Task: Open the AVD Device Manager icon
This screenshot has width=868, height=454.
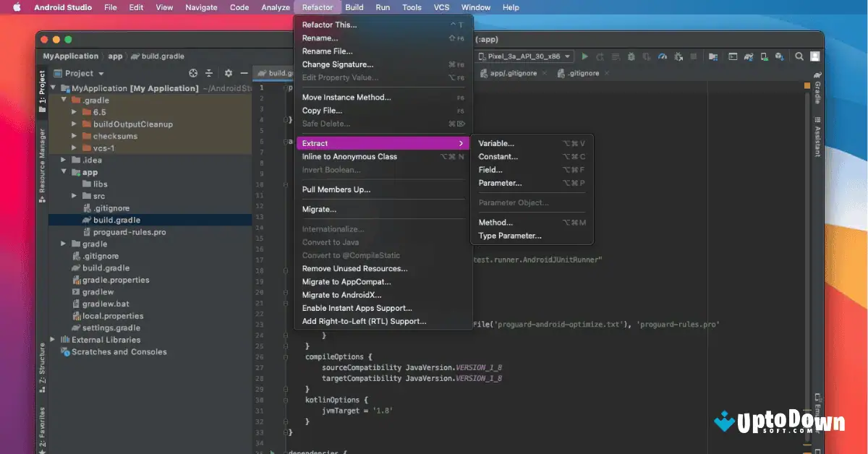Action: [765, 56]
